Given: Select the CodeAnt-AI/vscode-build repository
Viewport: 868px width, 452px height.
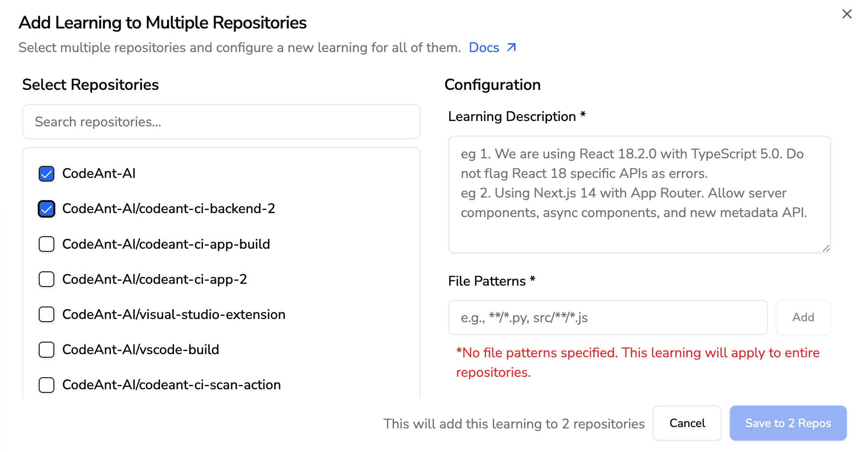Looking at the screenshot, I should coord(46,350).
